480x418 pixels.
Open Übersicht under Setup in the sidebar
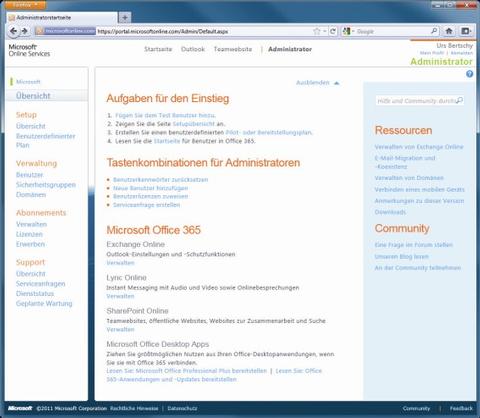(x=31, y=126)
